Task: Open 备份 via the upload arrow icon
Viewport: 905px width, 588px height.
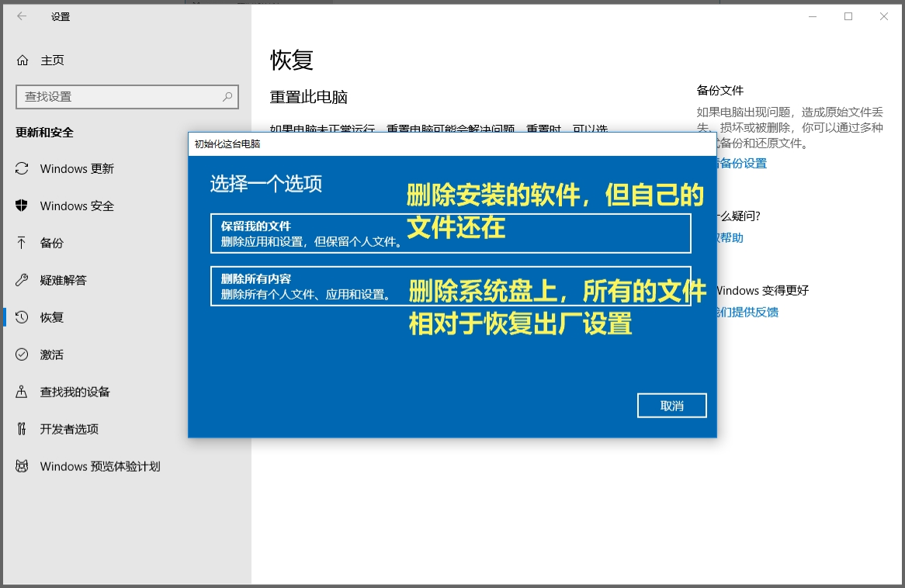Action: tap(21, 243)
